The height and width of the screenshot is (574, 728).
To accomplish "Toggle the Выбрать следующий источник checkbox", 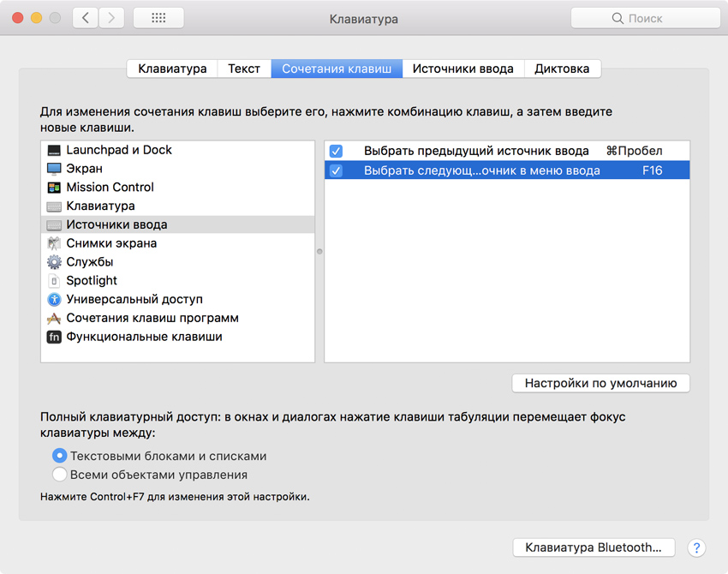I will [x=336, y=170].
